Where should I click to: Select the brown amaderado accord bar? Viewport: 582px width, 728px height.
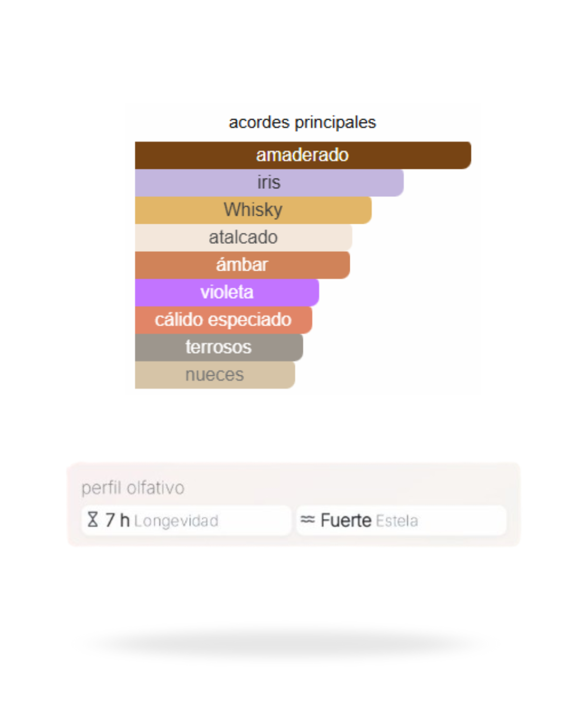(302, 155)
